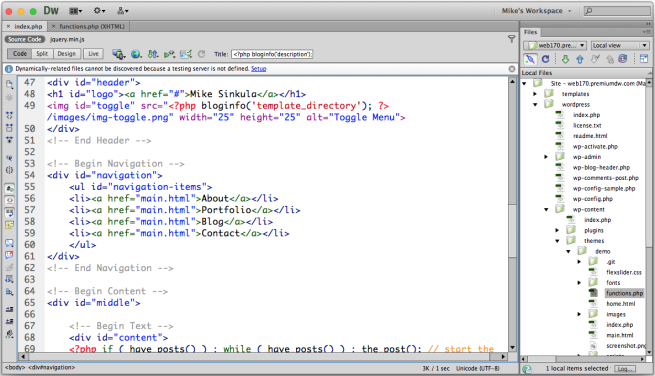655x376 pixels.
Task: Switch to Split view
Action: coord(42,54)
